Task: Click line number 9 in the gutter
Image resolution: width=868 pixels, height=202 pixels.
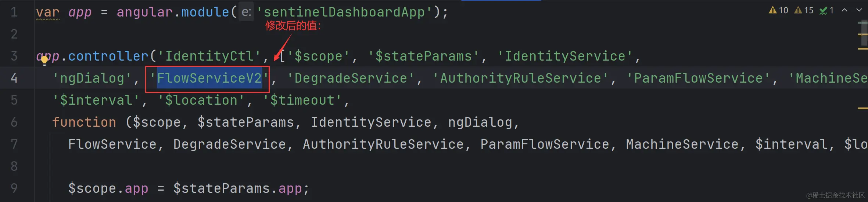Action: click(x=14, y=188)
